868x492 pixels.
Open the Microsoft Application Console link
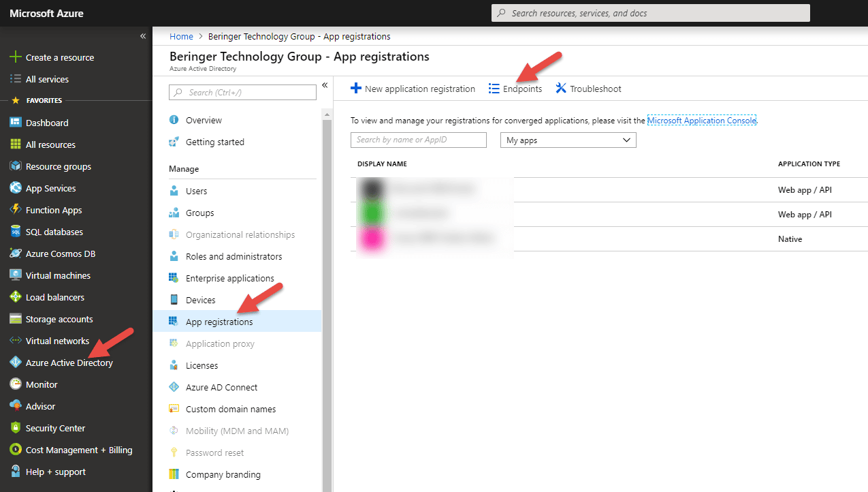tap(702, 121)
